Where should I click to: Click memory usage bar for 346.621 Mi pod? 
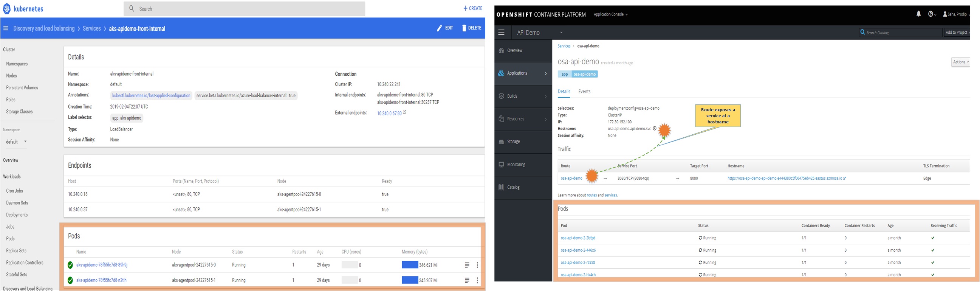pyautogui.click(x=410, y=265)
